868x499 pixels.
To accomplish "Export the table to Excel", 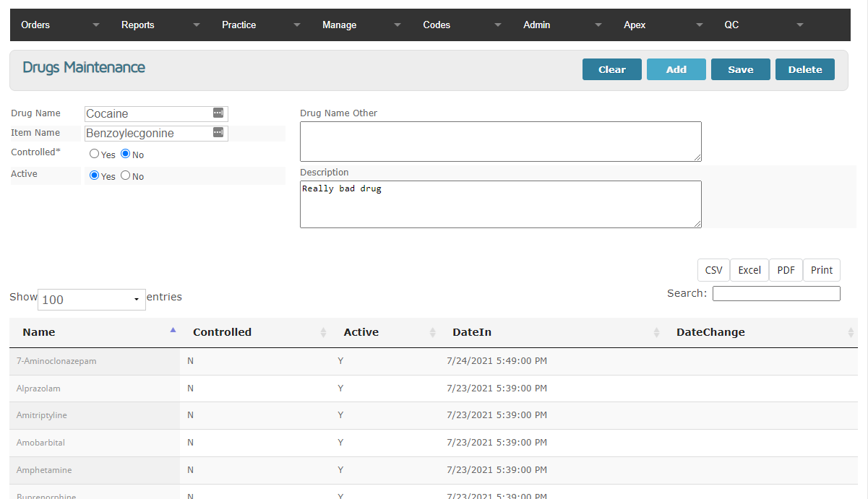I will point(749,270).
